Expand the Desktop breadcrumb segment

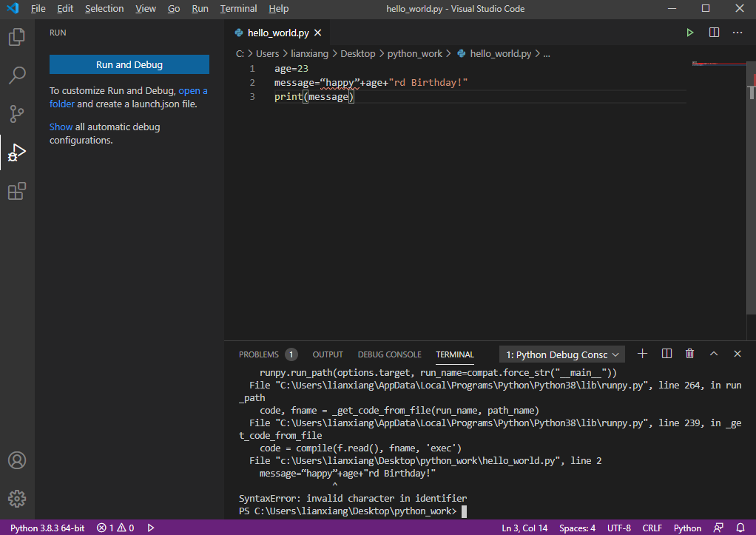[x=358, y=53]
